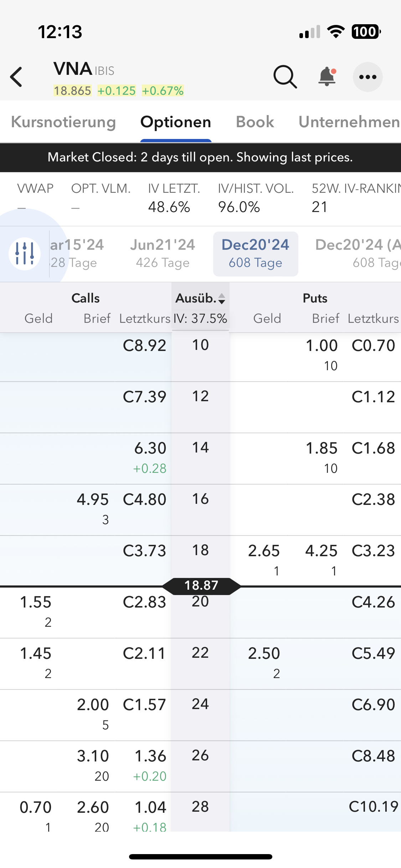Tap call ask 4.95 at strike 16
401x868 pixels.
[93, 500]
